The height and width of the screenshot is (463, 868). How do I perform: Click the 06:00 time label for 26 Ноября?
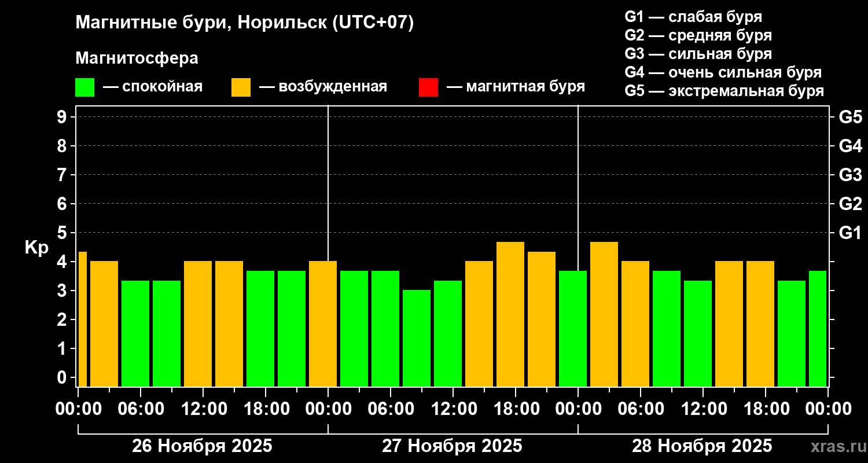tap(141, 409)
